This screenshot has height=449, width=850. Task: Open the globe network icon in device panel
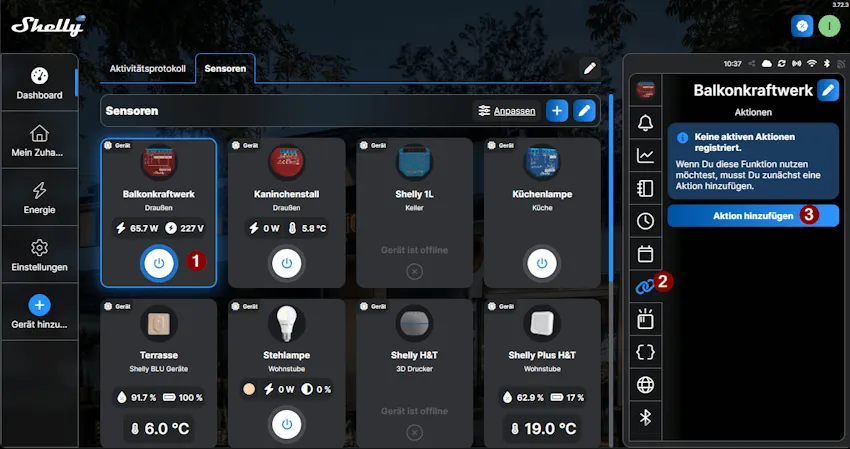click(645, 385)
